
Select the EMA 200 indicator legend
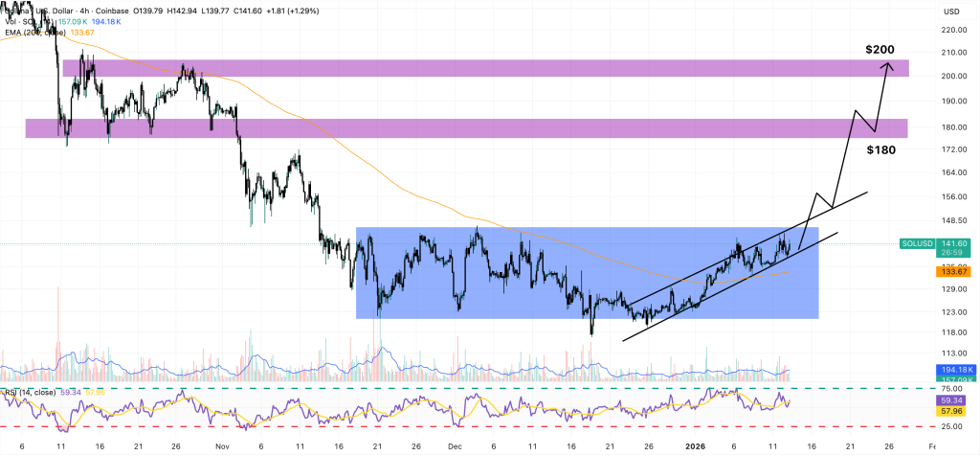38,33
